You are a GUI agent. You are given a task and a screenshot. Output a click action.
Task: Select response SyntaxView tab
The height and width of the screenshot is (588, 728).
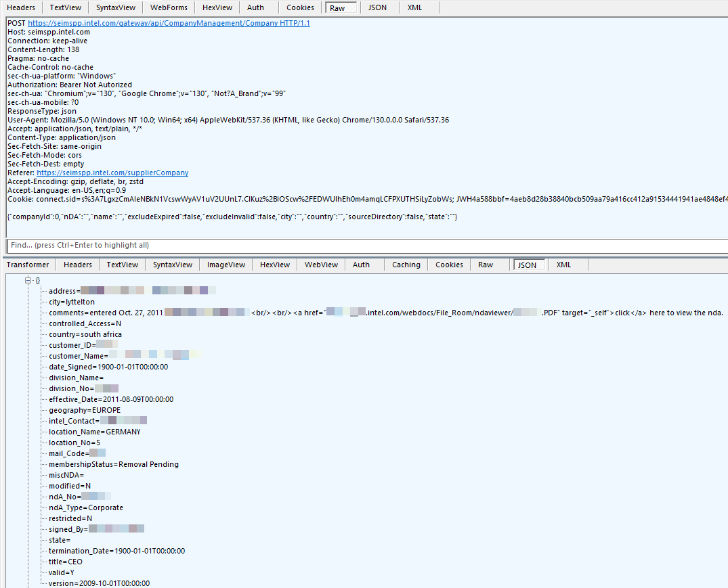pos(172,265)
